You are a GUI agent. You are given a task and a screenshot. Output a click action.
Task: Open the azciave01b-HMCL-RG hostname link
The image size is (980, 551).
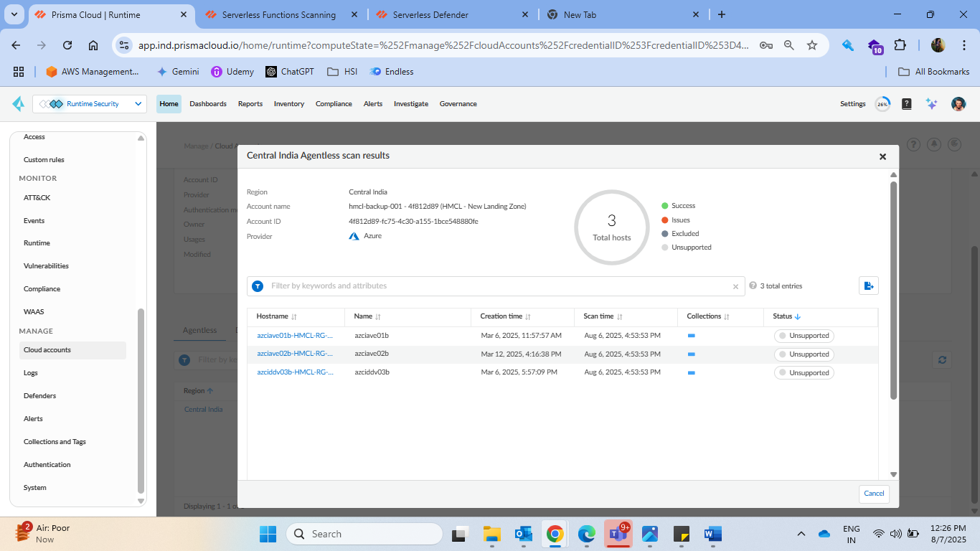tap(295, 336)
